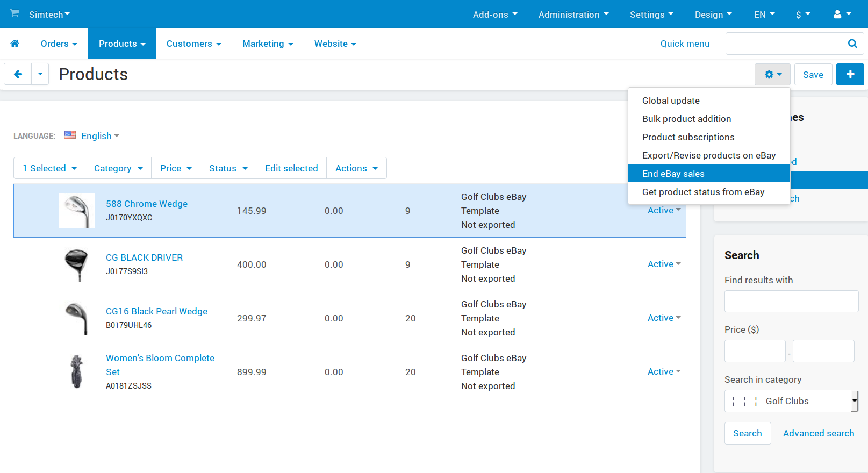The height and width of the screenshot is (473, 868).
Task: Choose Global update from menu
Action: coord(671,101)
